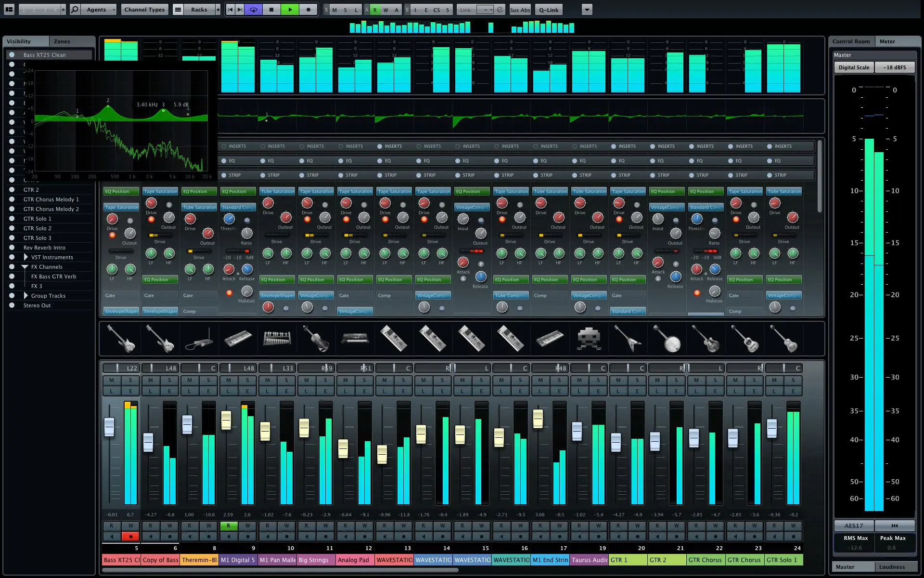This screenshot has width=924, height=578.
Task: Click the space invader instrument icon
Action: (x=588, y=339)
